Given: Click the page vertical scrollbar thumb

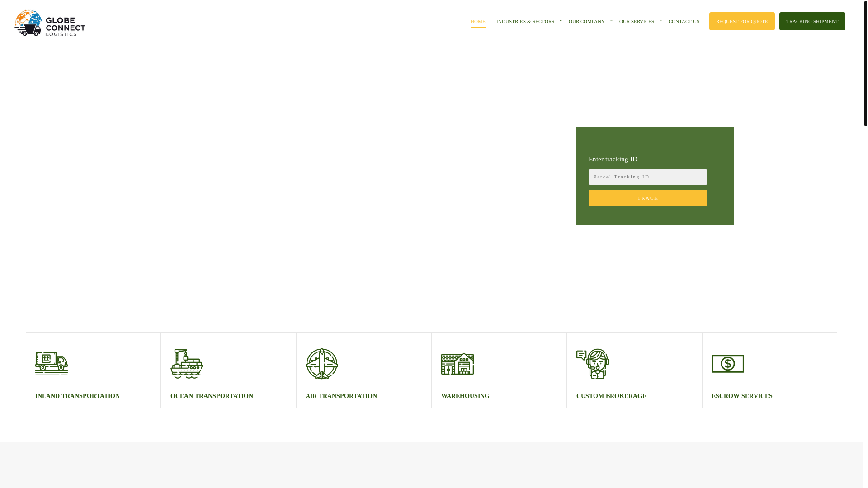Looking at the screenshot, I should (865, 63).
